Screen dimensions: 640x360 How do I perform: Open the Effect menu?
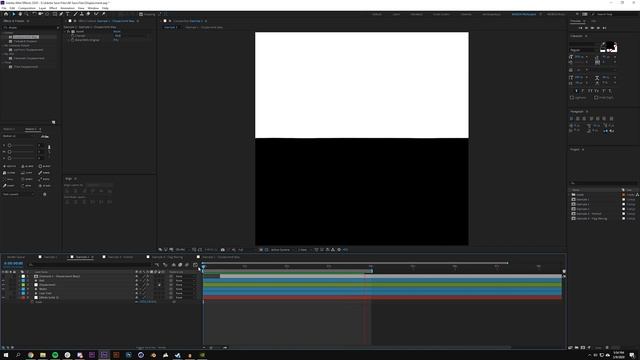pos(53,8)
